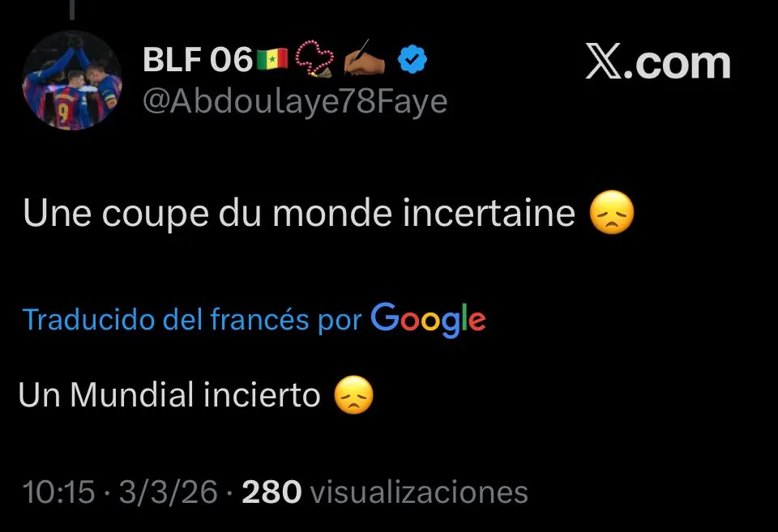Open the @Abdoulaye78Faye handle
This screenshot has height=532, width=778.
click(x=295, y=101)
